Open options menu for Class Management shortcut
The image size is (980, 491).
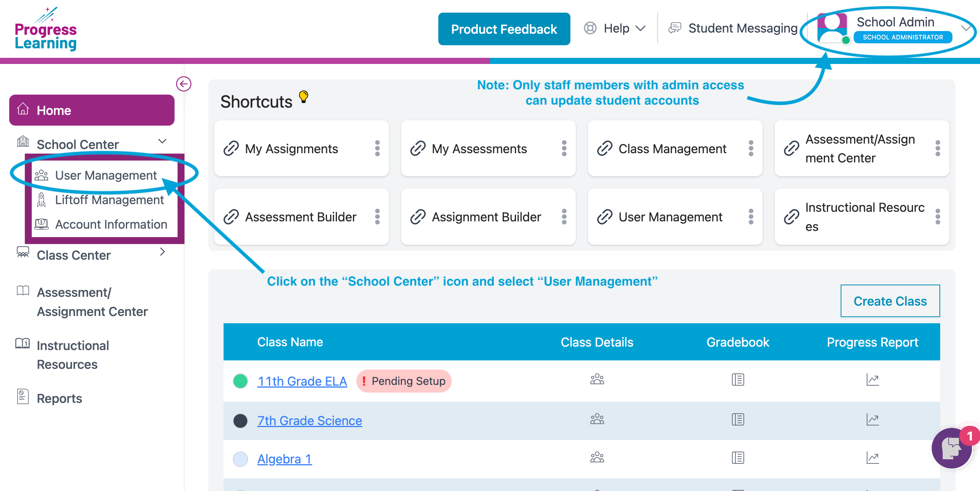click(751, 148)
